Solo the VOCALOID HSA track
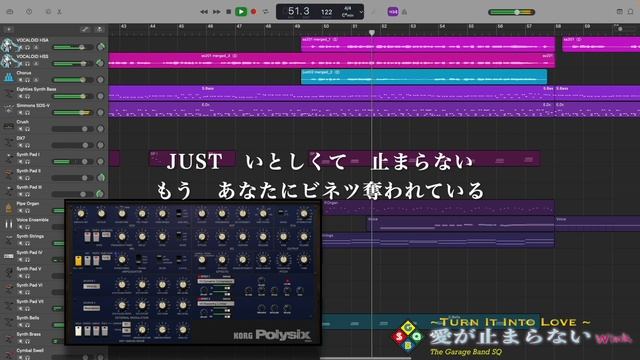The height and width of the screenshot is (360, 640). [27, 47]
